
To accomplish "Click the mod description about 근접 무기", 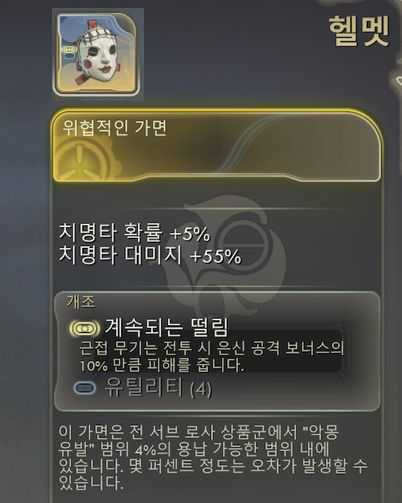I will click(x=212, y=356).
